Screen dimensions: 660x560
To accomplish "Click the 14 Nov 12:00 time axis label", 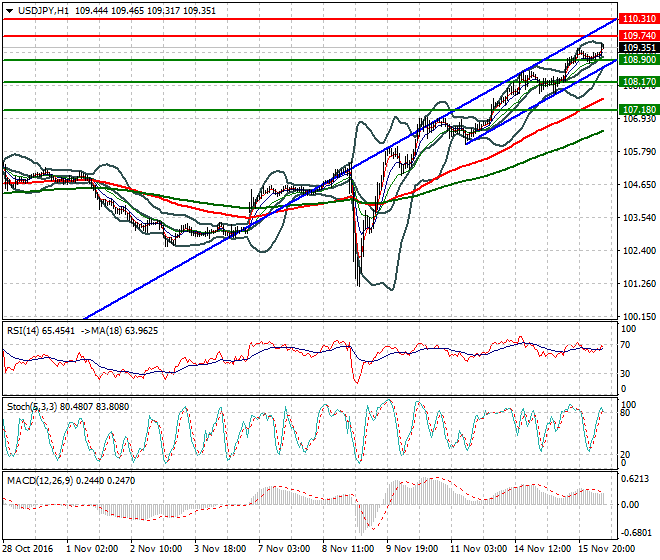I will [542, 549].
